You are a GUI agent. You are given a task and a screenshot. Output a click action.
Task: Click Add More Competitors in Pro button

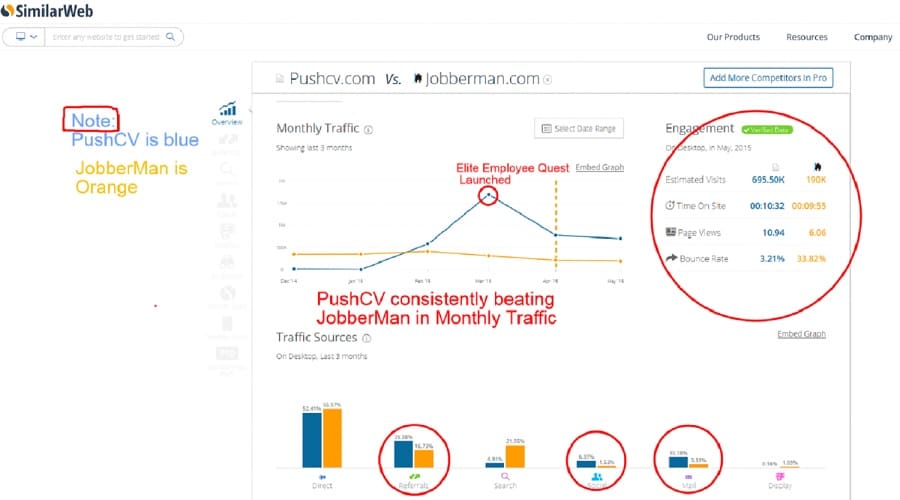[x=768, y=77]
